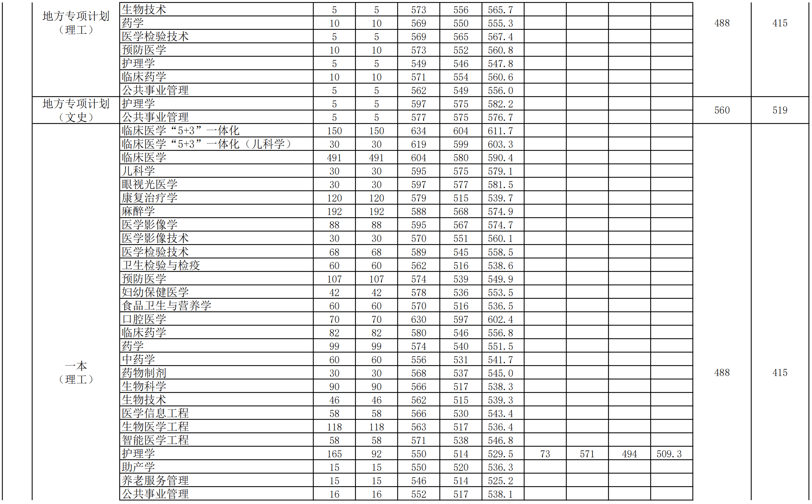Click the highest score 619
The image size is (812, 504).
click(419, 144)
